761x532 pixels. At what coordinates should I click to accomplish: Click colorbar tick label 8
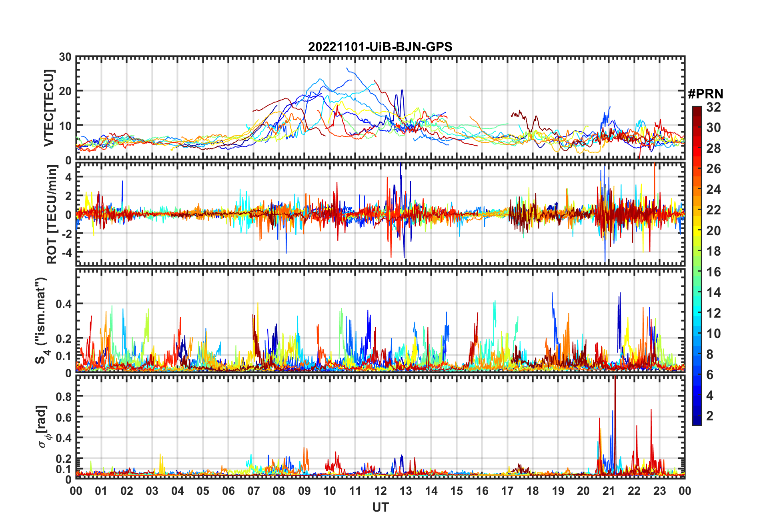(x=710, y=354)
